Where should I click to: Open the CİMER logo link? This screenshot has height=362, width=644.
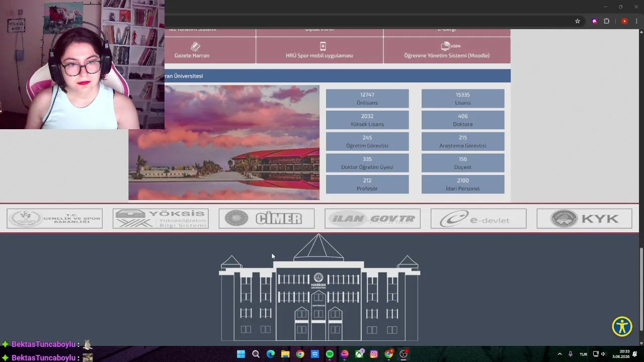coord(267,219)
